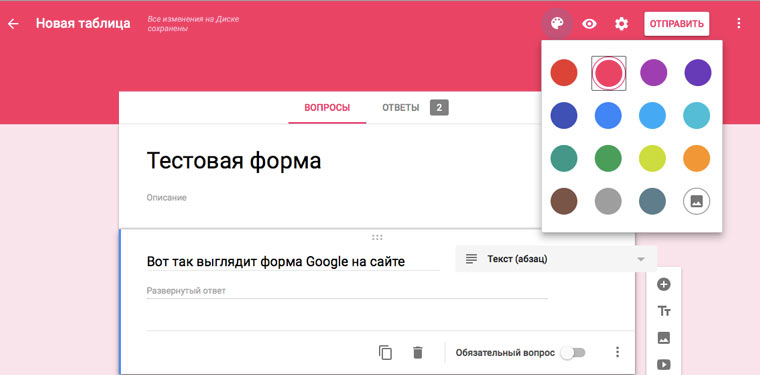Screen dimensions: 760x375
Task: Select the deep purple theme color
Action: pos(697,73)
